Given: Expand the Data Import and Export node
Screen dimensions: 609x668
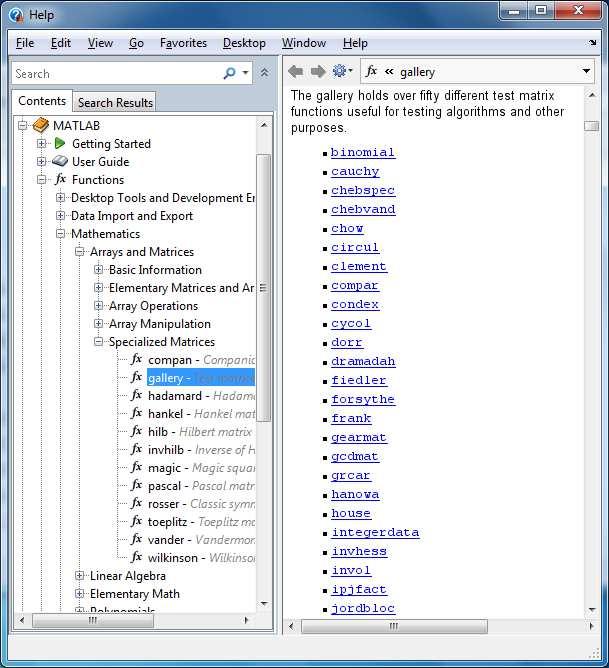Looking at the screenshot, I should 60,216.
